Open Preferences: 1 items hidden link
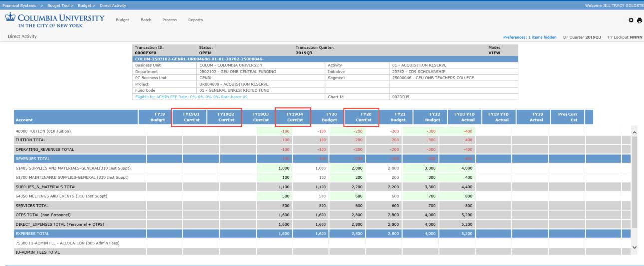 (x=530, y=37)
